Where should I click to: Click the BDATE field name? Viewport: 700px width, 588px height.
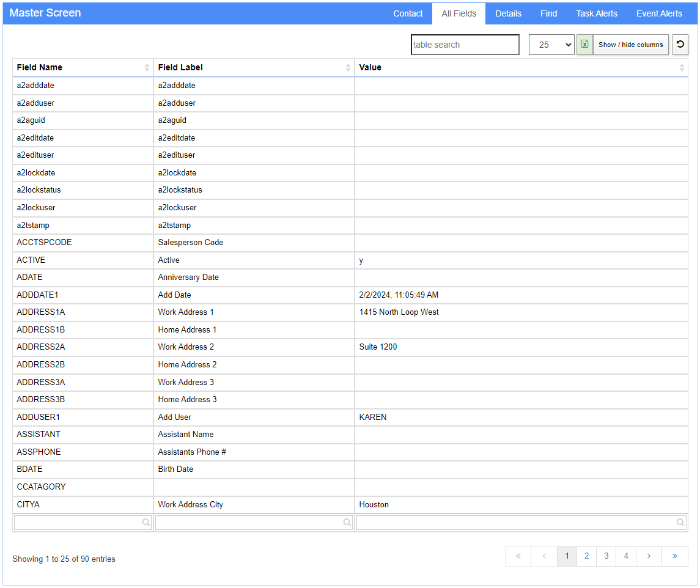(x=29, y=469)
